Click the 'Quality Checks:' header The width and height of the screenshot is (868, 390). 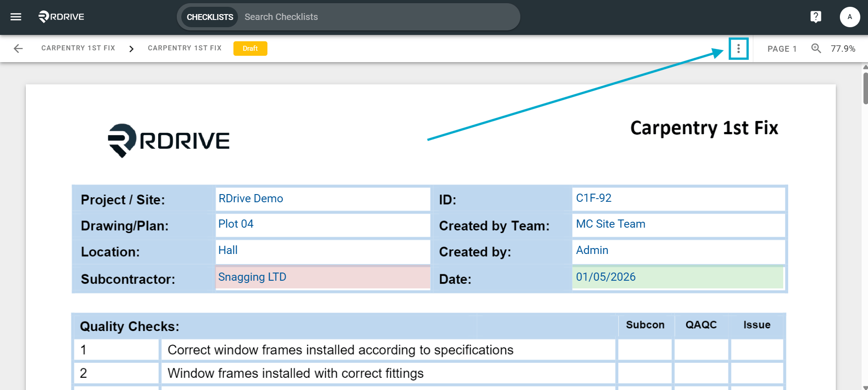coord(130,327)
